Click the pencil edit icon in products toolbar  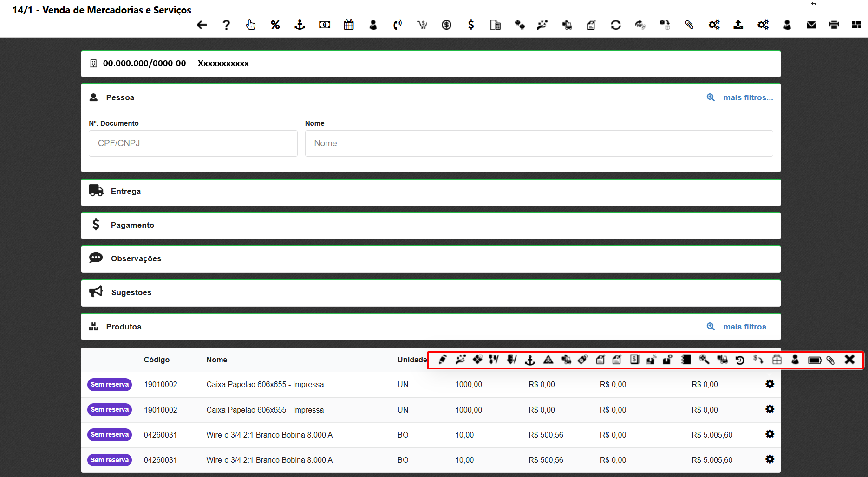point(443,360)
